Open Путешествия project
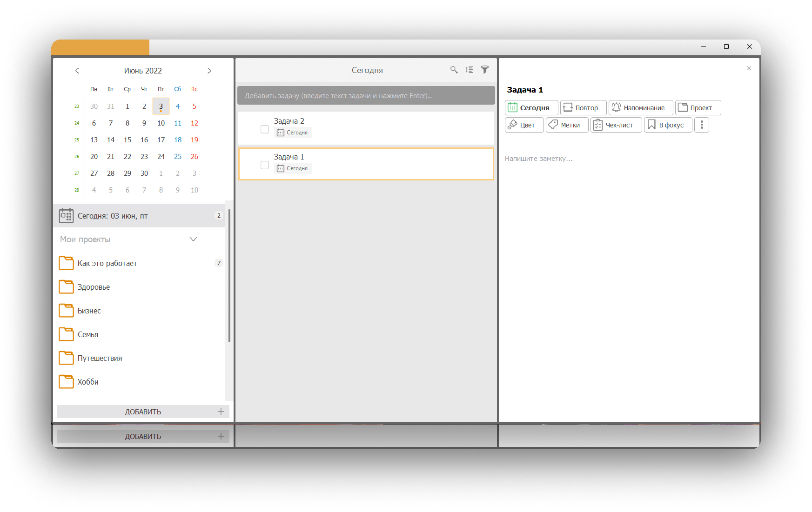812x512 pixels. click(139, 358)
